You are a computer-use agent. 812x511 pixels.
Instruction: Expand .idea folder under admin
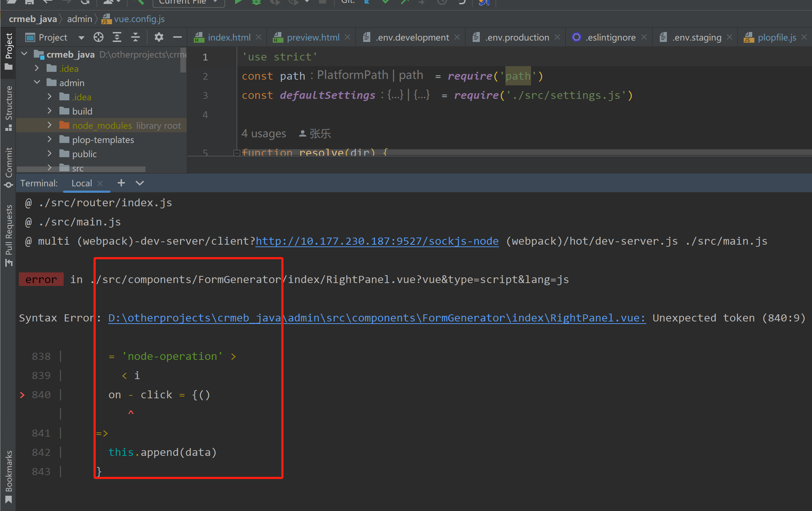pyautogui.click(x=50, y=97)
